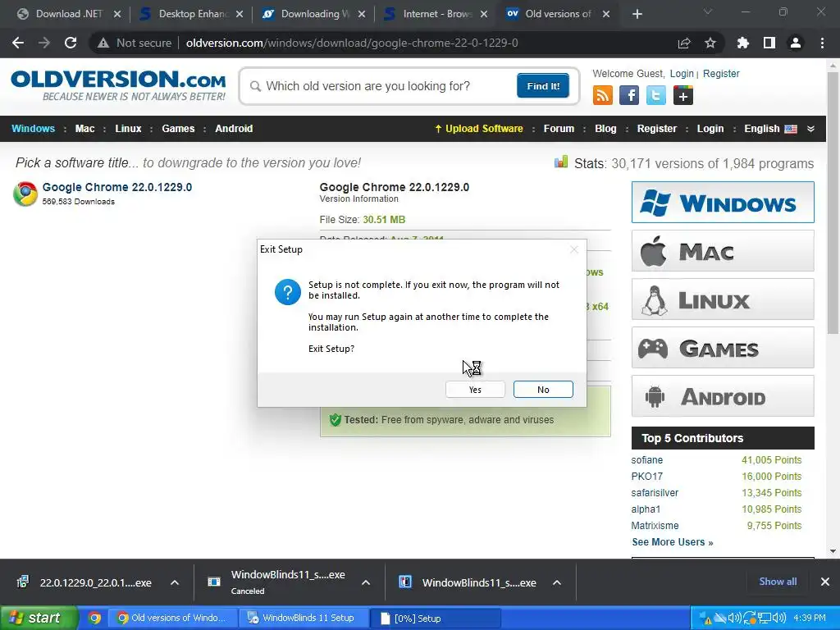Image resolution: width=840 pixels, height=630 pixels.
Task: Open the Chrome profile avatar icon
Action: (796, 43)
